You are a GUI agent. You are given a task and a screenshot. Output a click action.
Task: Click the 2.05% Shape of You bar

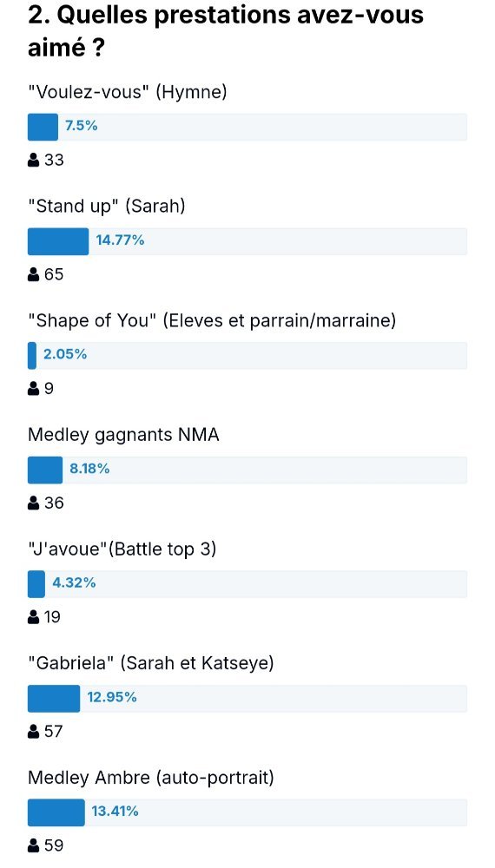[247, 355]
